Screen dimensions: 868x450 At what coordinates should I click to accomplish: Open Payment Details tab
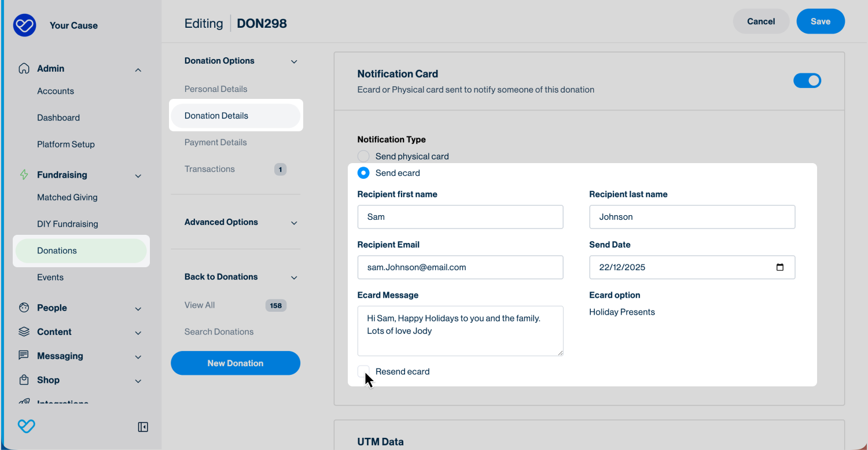click(215, 142)
